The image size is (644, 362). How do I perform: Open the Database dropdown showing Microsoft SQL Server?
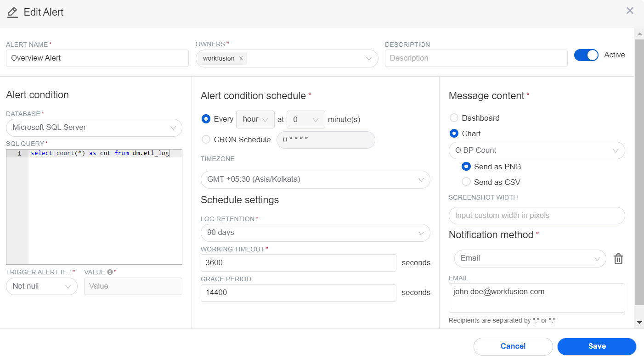click(94, 128)
